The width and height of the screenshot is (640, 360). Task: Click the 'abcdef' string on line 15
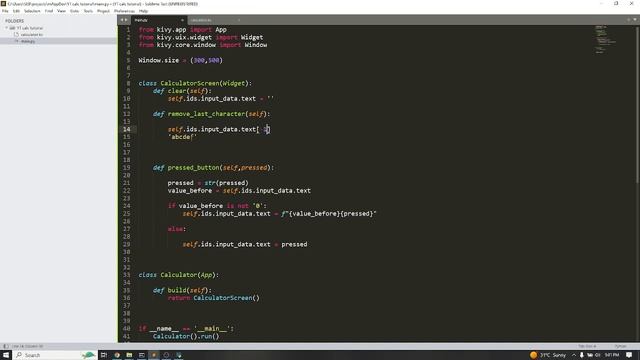pyautogui.click(x=182, y=137)
